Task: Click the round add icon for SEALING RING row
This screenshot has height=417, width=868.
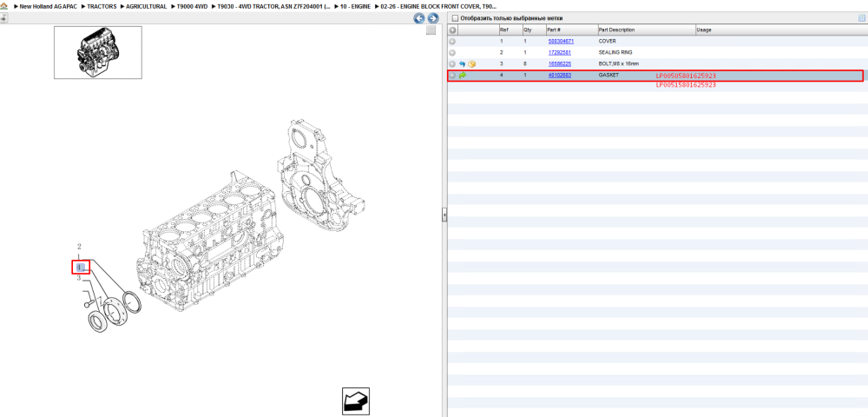Action: (452, 53)
